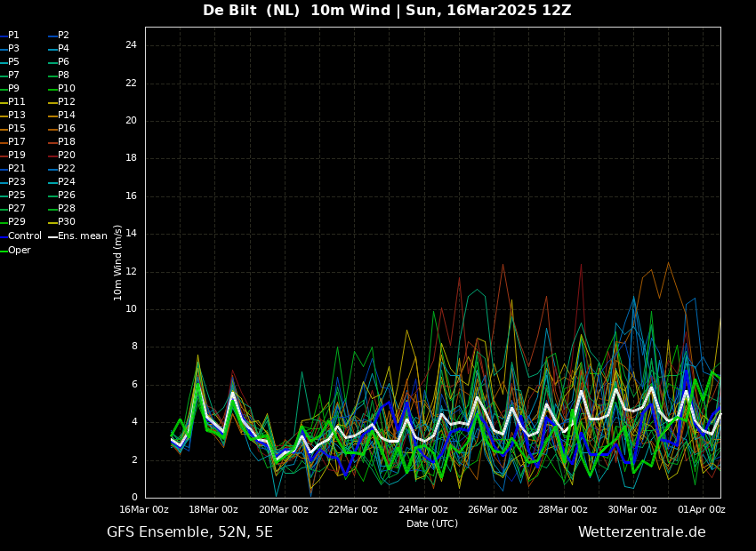Toggle the Oper legend entry
This screenshot has height=551, width=756.
[19, 251]
